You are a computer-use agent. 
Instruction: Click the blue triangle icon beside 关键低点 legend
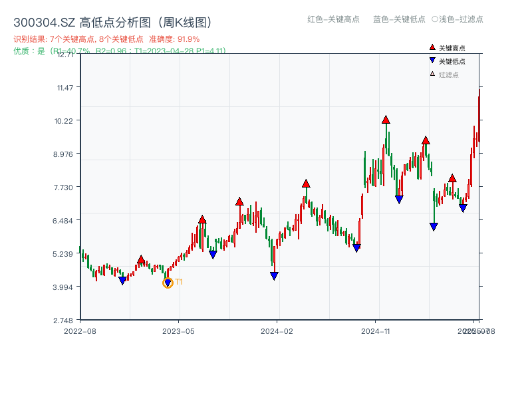[x=432, y=61]
